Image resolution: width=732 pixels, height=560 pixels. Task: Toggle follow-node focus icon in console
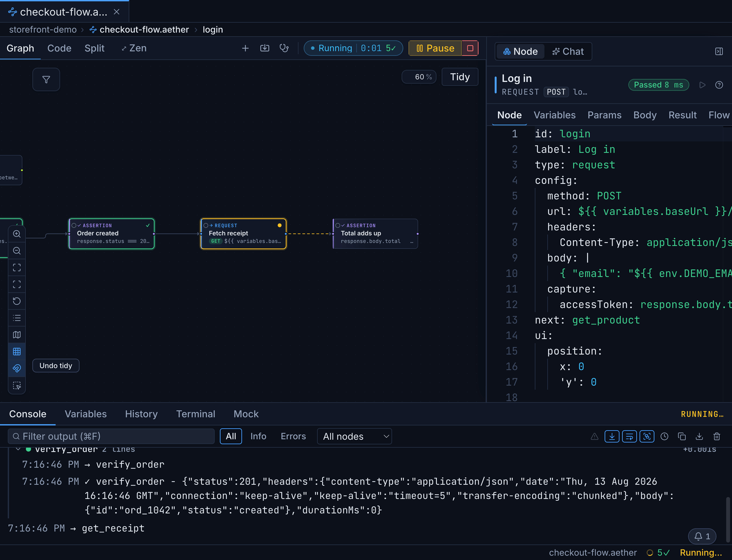click(647, 436)
